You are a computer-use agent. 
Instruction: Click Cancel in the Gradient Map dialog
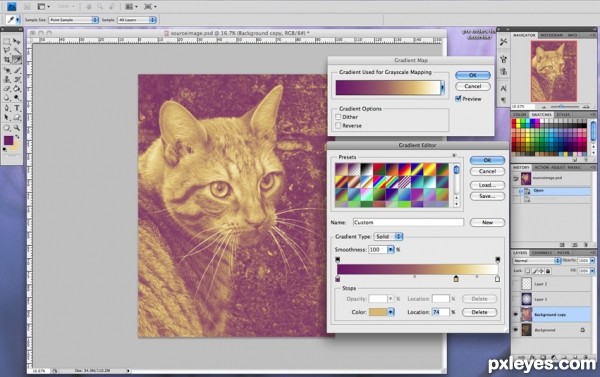point(473,86)
